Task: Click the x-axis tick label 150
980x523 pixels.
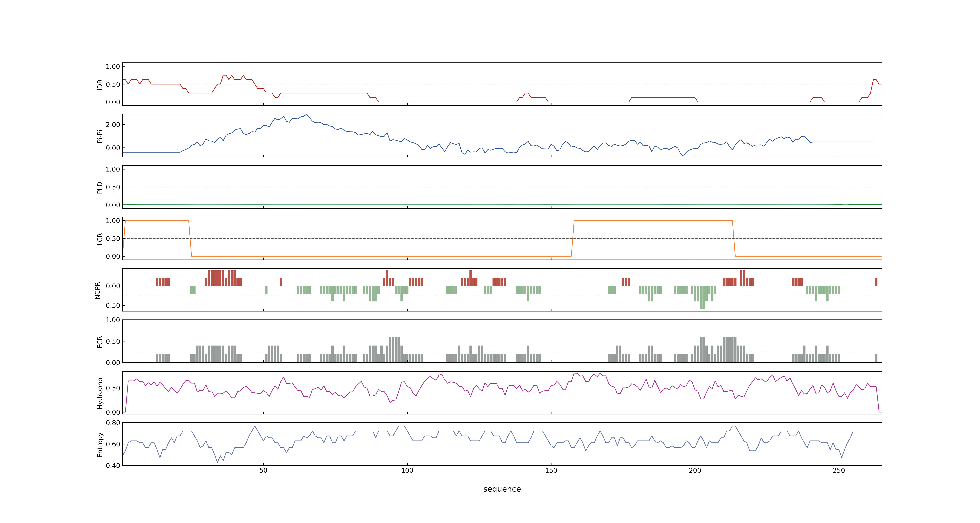Action: pyautogui.click(x=551, y=470)
